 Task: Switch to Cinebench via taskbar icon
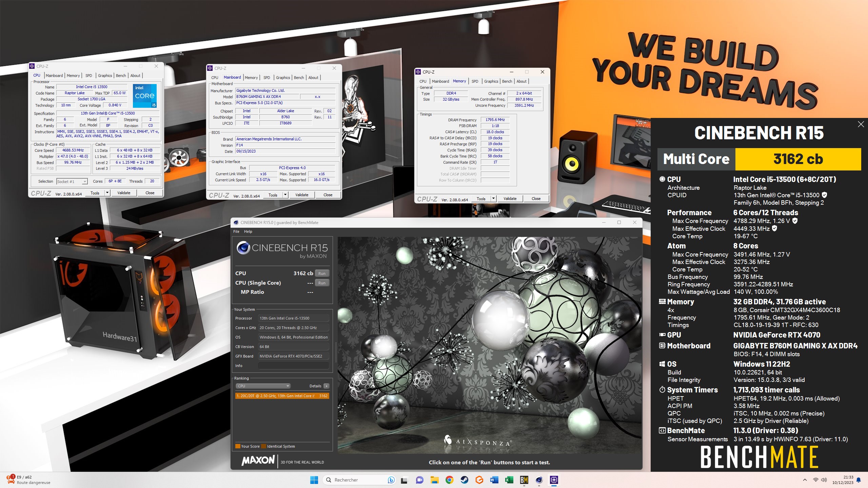(539, 480)
